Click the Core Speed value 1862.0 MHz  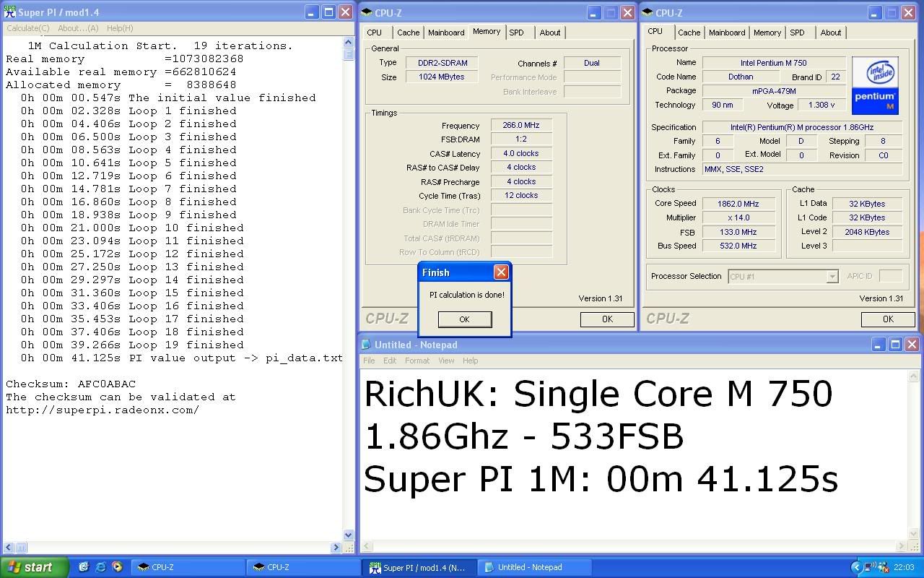(x=738, y=204)
